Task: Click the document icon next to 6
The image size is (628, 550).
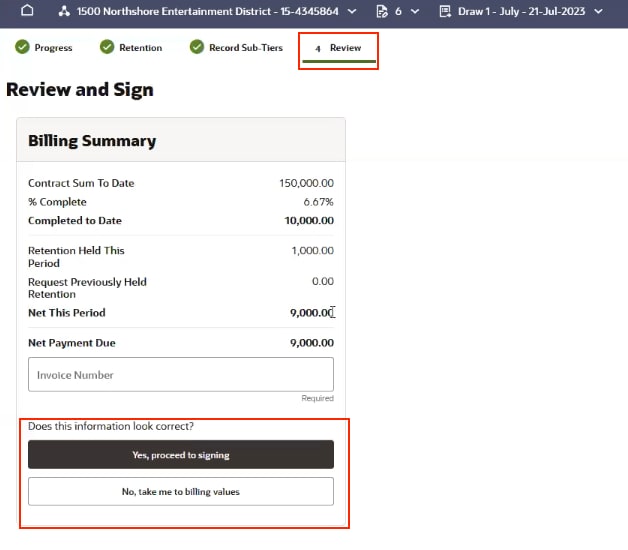Action: coord(381,11)
